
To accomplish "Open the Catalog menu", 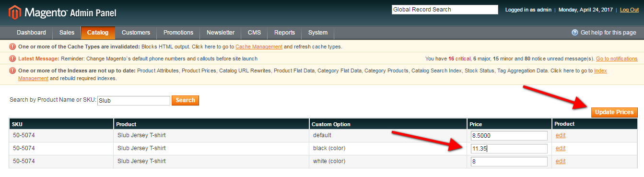I will 98,33.
